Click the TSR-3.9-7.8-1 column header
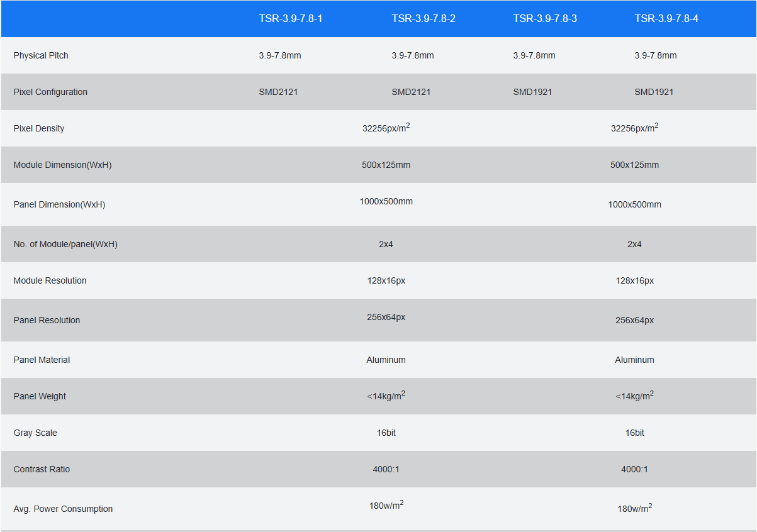Image resolution: width=757 pixels, height=532 pixels. pyautogui.click(x=290, y=19)
